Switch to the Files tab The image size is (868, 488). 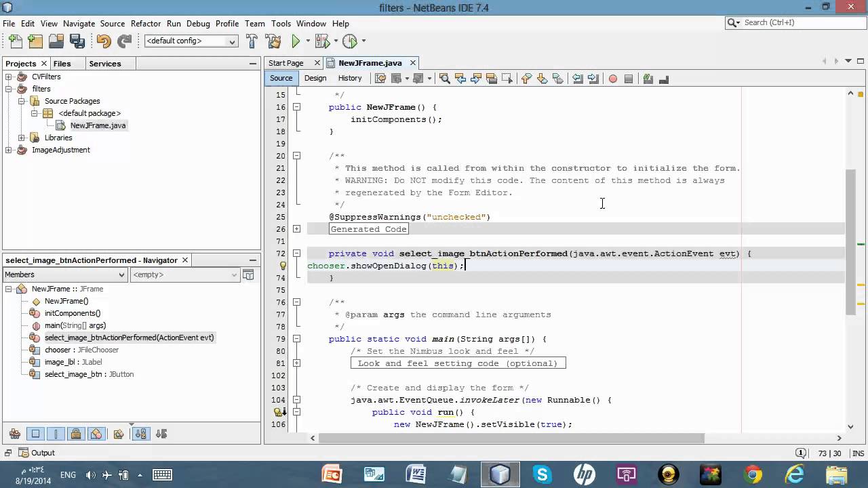coord(62,63)
